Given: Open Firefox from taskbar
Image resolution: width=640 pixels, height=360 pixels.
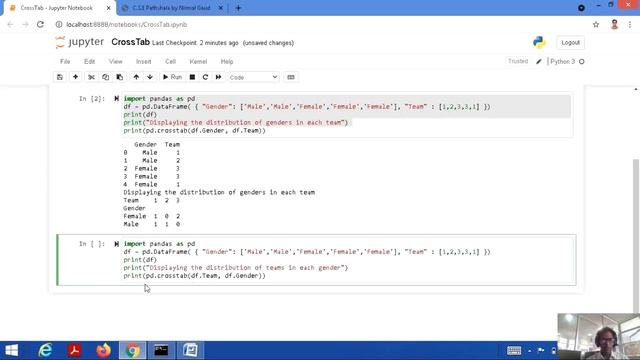Looking at the screenshot, I should tap(104, 350).
